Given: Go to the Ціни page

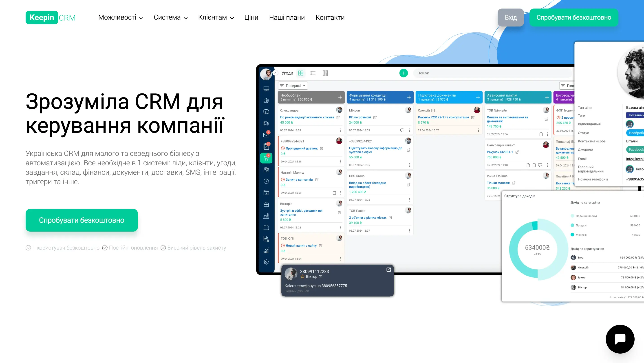Looking at the screenshot, I should pyautogui.click(x=251, y=18).
